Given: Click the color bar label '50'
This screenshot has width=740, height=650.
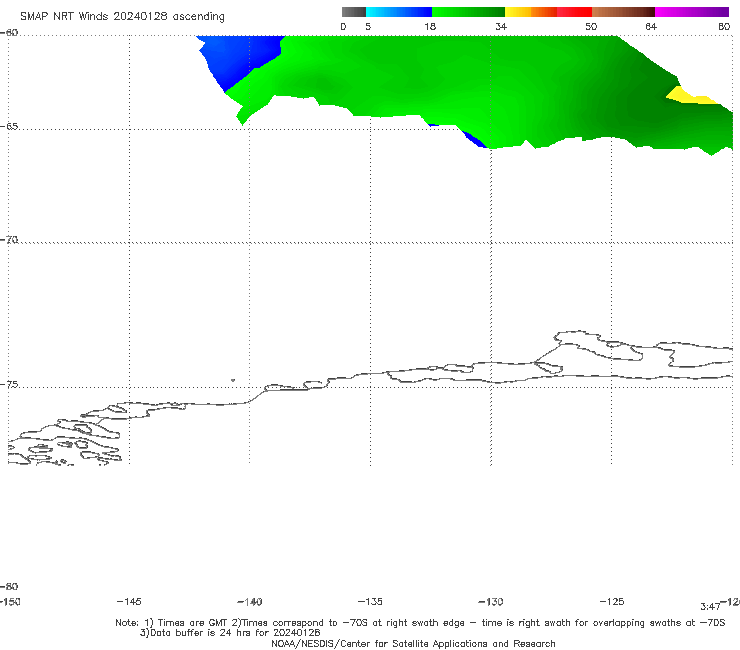Looking at the screenshot, I should point(591,26).
